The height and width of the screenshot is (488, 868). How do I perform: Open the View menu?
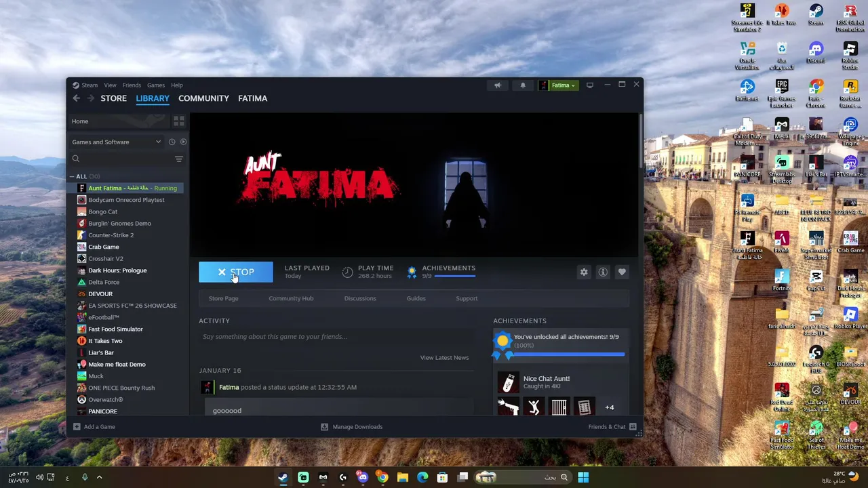[x=110, y=85]
